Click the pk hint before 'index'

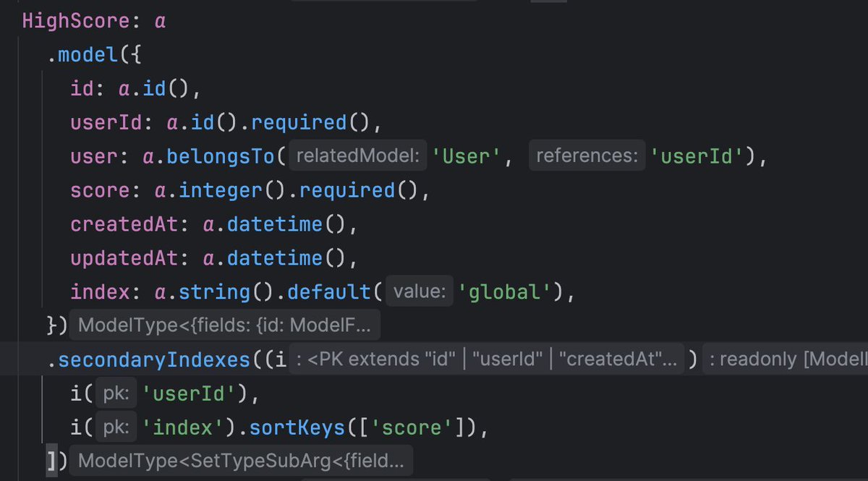coord(116,426)
